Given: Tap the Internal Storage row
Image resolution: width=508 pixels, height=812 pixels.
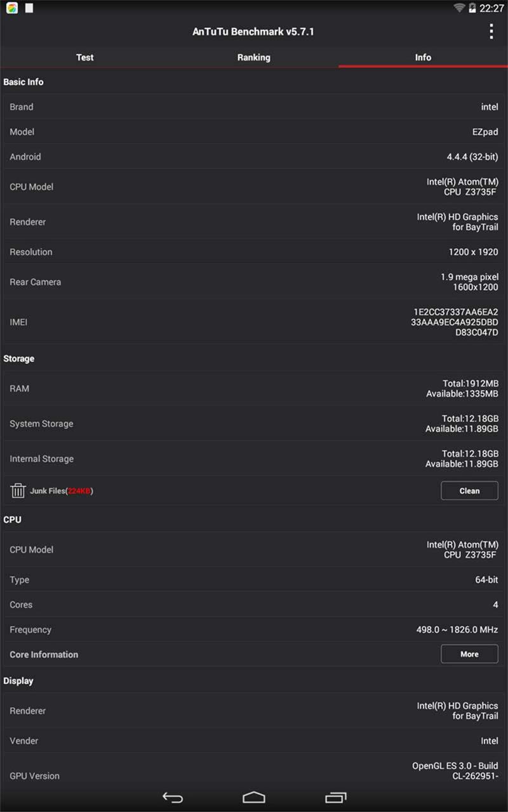Looking at the screenshot, I should click(254, 459).
